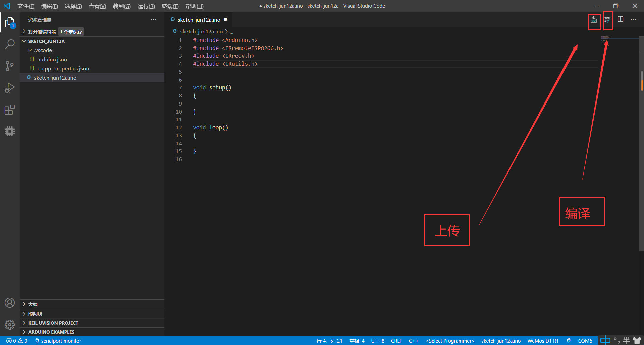The image size is (644, 345).
Task: Toggle half/full-width character mode in taskbar
Action: [x=626, y=340]
